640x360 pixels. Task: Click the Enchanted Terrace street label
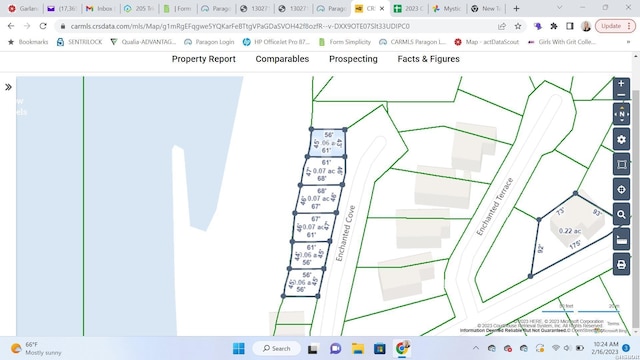pyautogui.click(x=494, y=207)
